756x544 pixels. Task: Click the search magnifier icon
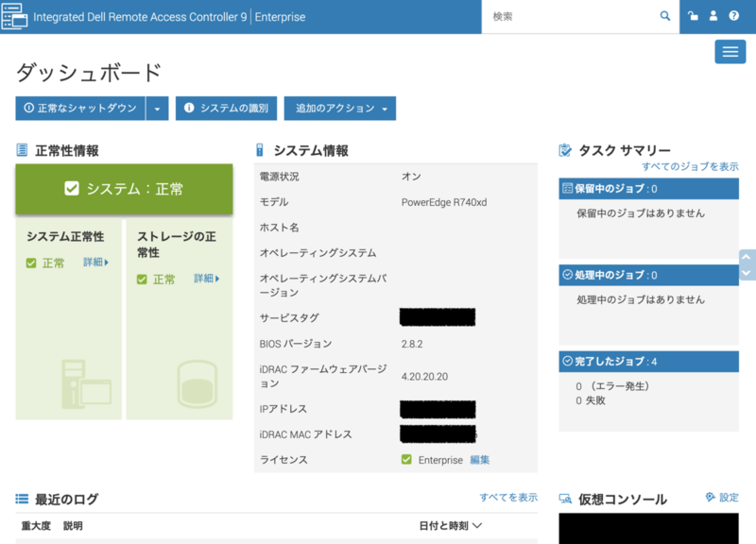tap(665, 16)
